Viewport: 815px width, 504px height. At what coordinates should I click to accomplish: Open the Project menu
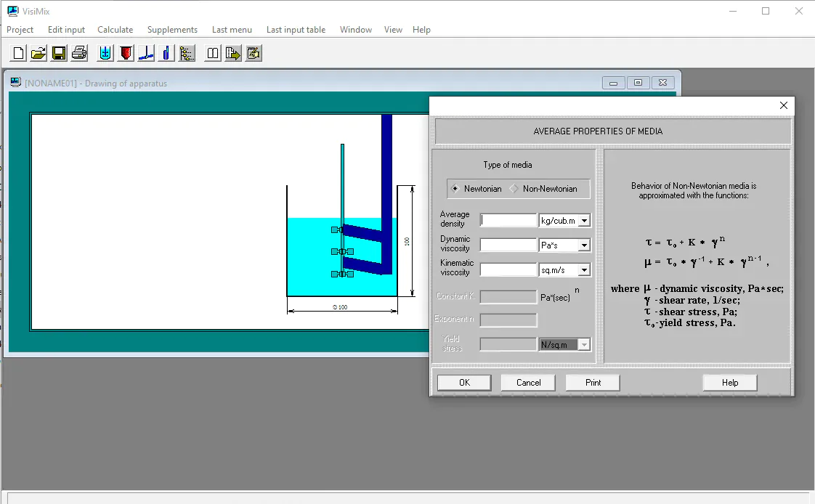click(x=20, y=30)
